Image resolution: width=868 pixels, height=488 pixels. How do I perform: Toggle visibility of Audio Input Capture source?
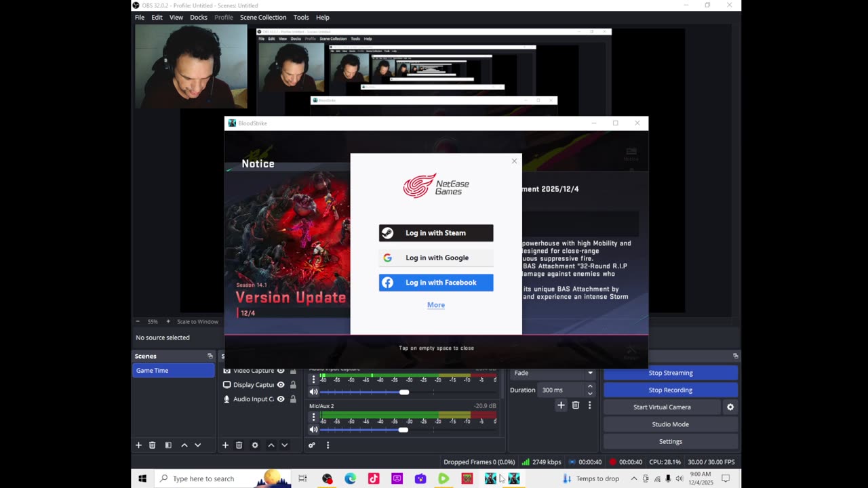pyautogui.click(x=281, y=399)
